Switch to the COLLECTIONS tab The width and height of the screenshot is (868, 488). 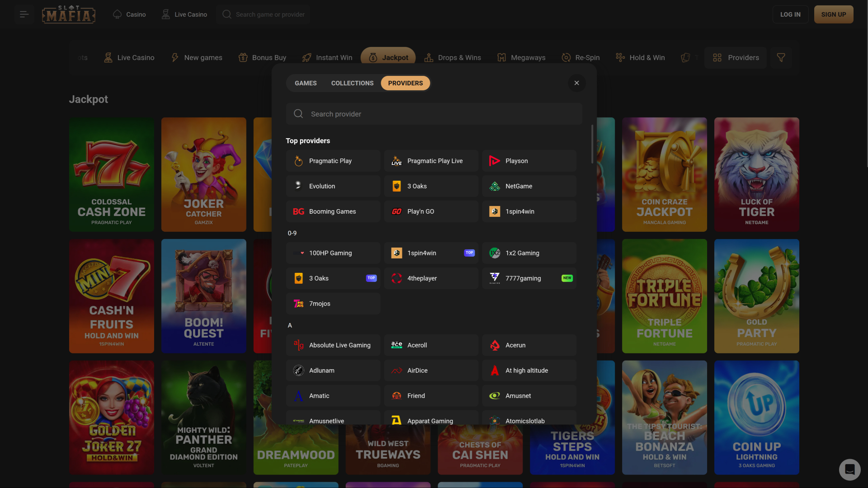[x=352, y=83]
